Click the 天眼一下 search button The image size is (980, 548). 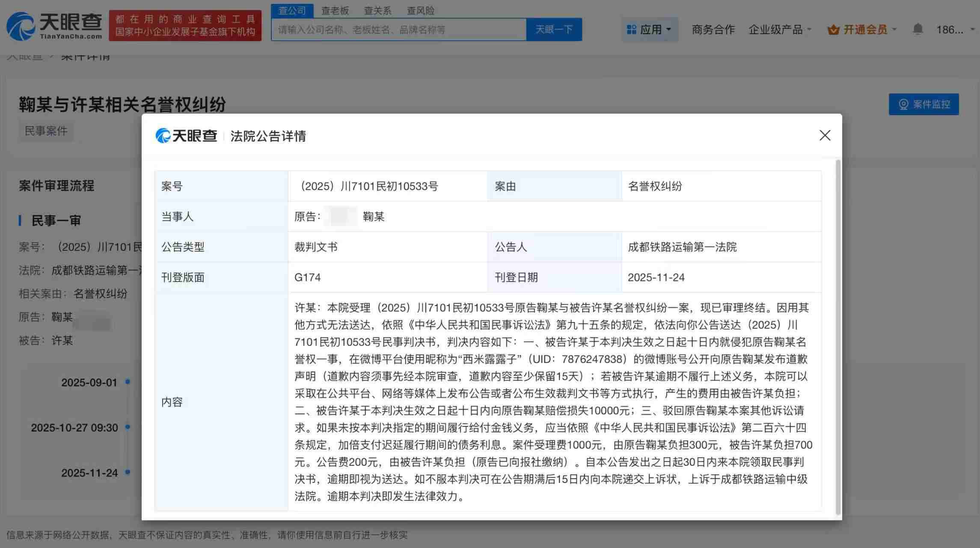tap(554, 29)
